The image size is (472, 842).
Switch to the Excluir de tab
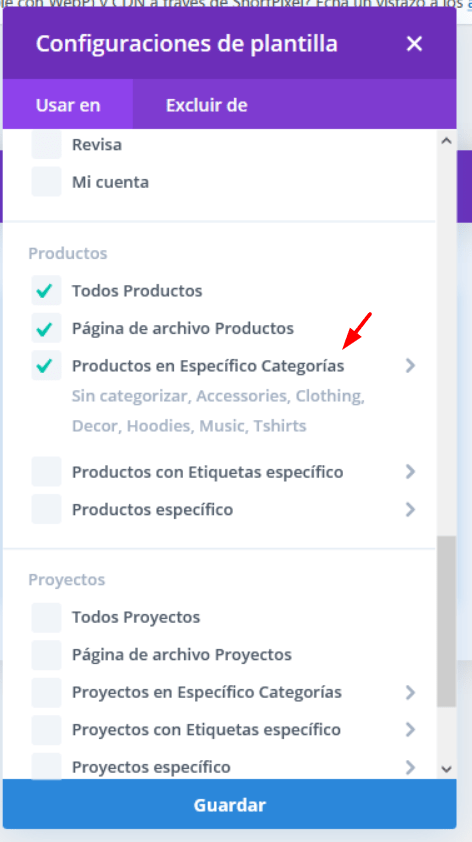pyautogui.click(x=206, y=105)
